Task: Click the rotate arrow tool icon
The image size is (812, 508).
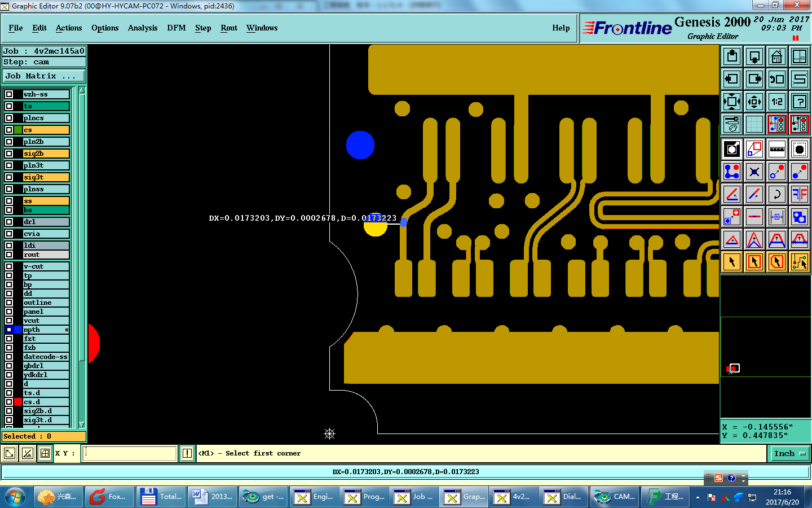Action: 777,194
